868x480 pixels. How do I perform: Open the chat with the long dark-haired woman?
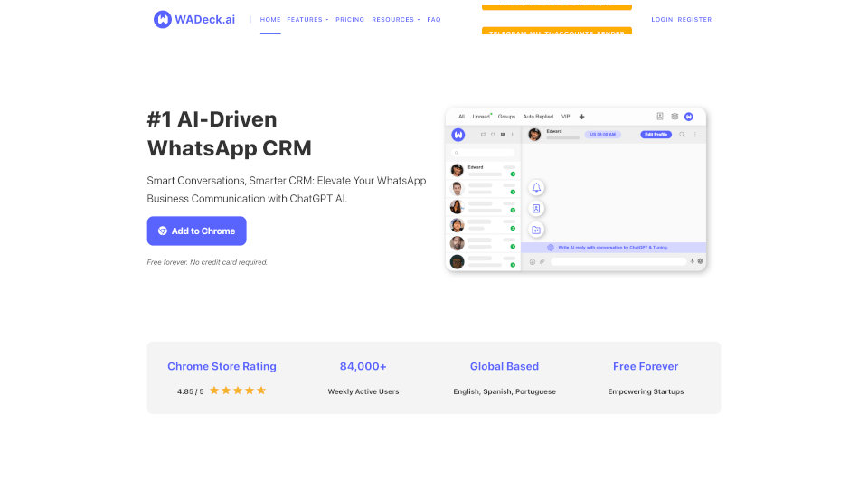[483, 206]
